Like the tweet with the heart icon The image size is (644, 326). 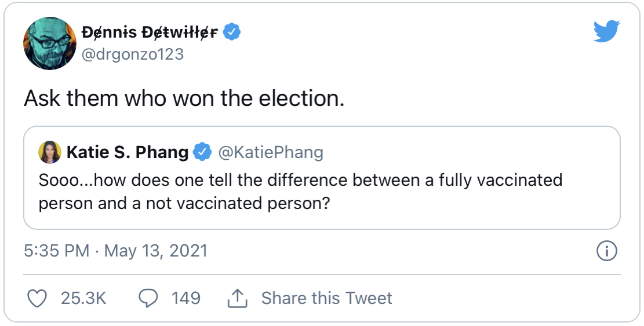click(38, 298)
